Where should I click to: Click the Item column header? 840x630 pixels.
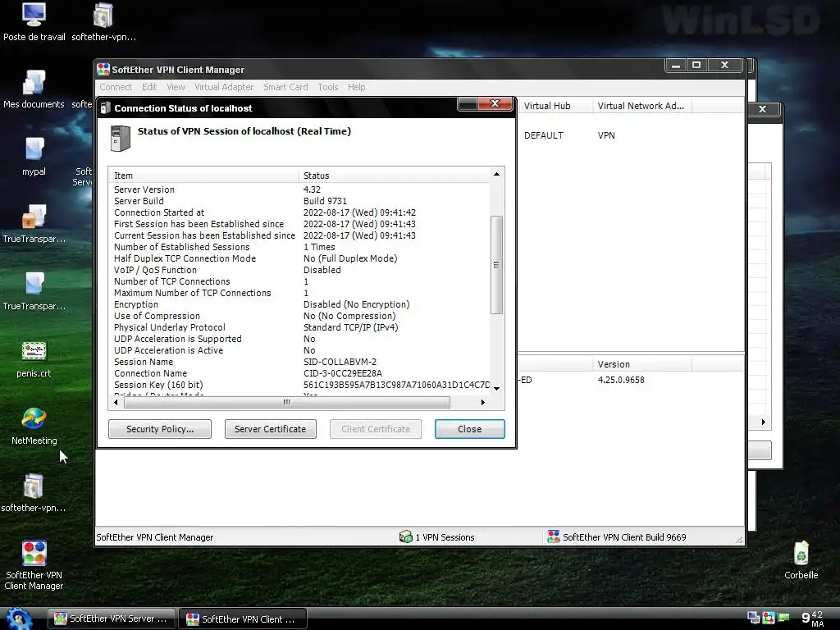tap(203, 176)
